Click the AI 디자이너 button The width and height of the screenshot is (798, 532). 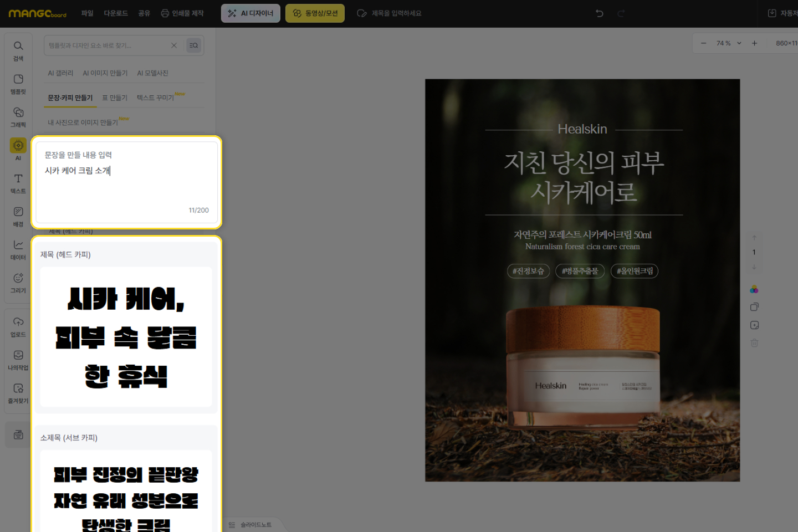pos(250,13)
